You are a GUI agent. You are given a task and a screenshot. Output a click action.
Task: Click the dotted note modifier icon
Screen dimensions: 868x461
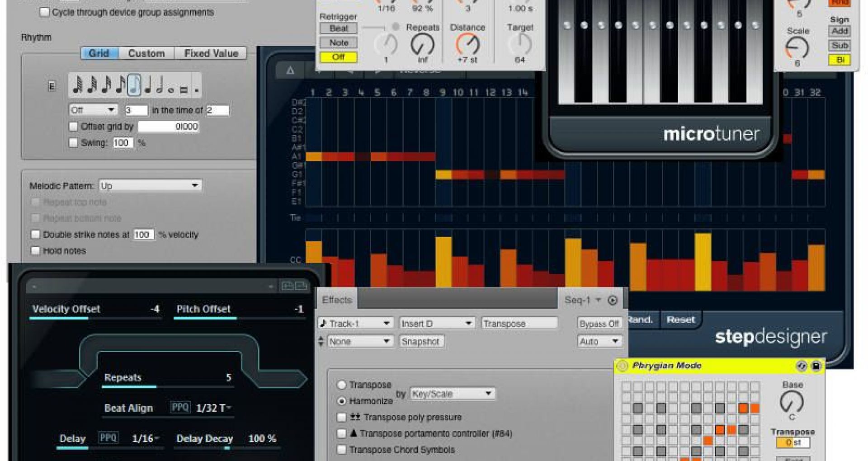pos(197,89)
